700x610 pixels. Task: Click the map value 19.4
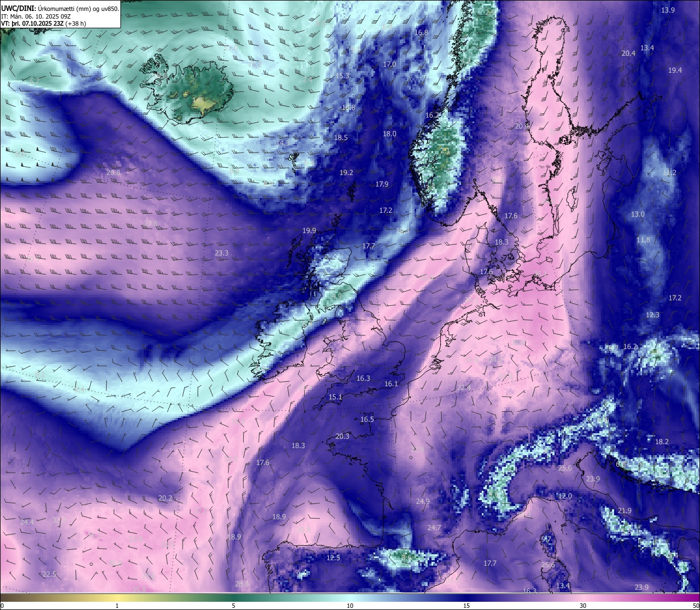point(675,71)
